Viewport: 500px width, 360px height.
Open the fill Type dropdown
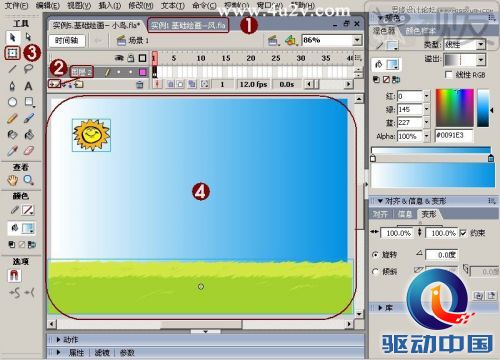(x=481, y=44)
